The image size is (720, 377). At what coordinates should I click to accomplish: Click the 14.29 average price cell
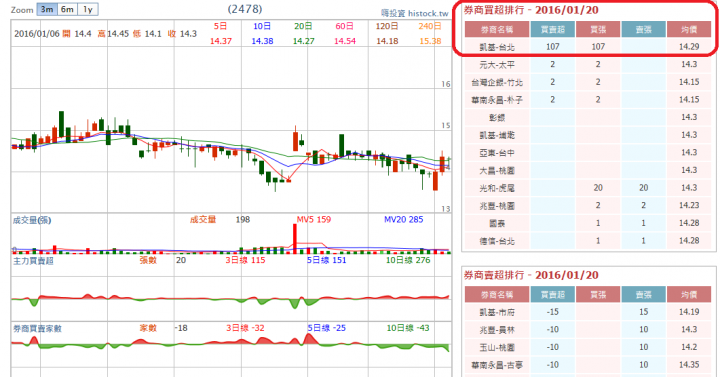click(x=689, y=46)
